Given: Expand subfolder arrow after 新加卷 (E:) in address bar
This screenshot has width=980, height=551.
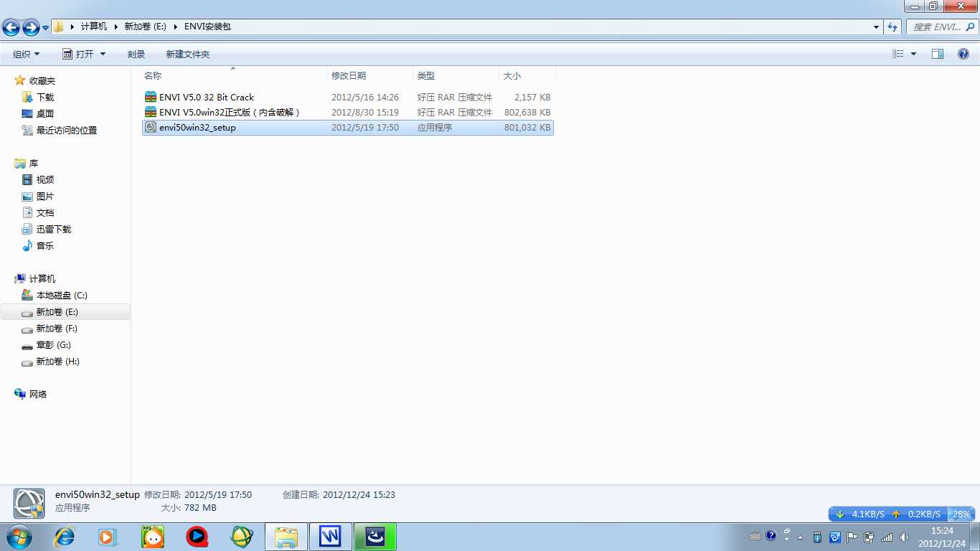Looking at the screenshot, I should point(175,27).
